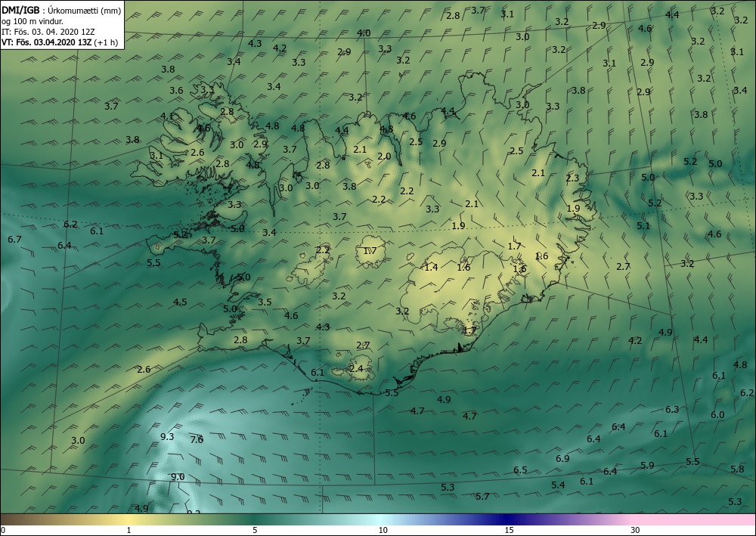Click the dark navy section of the color scale

click(507, 519)
